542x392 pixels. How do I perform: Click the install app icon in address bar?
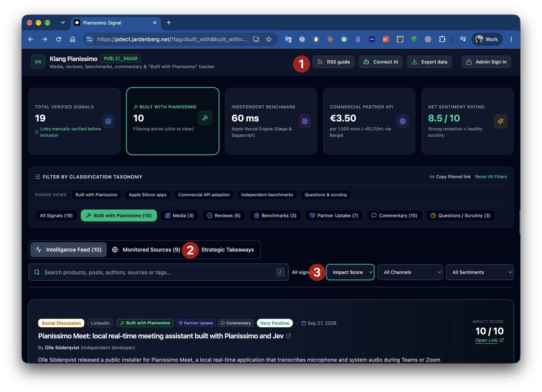pos(256,39)
